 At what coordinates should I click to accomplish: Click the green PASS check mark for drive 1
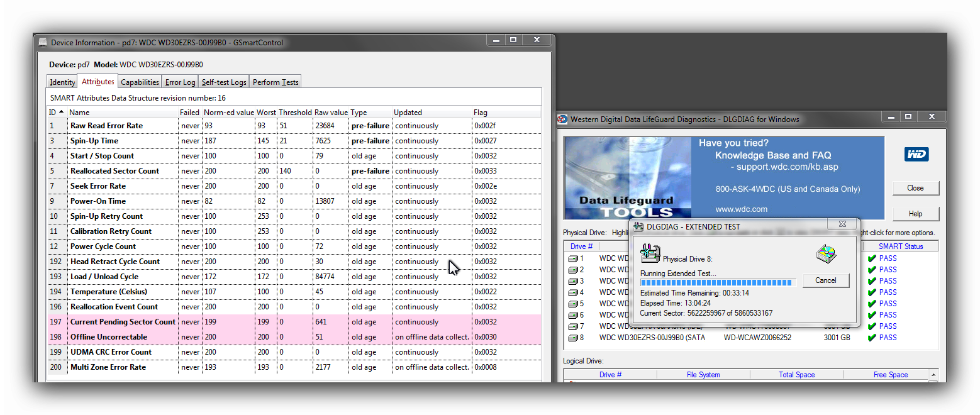pyautogui.click(x=872, y=258)
